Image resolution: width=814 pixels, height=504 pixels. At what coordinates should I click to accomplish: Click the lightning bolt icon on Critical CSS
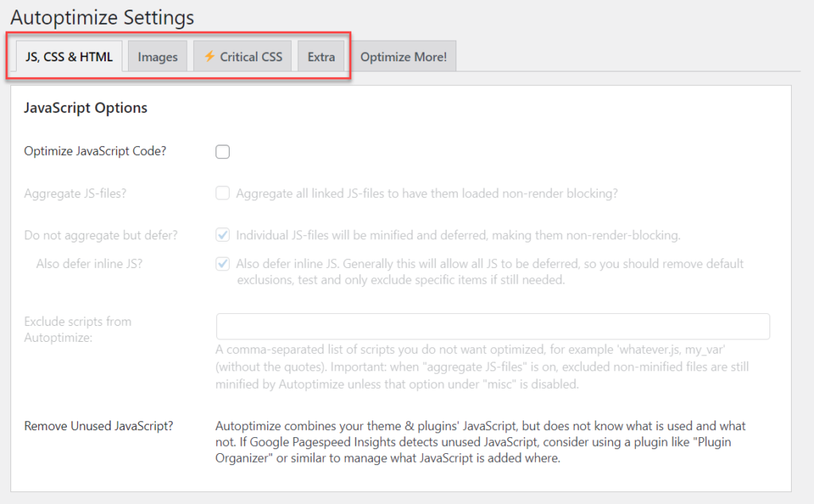(209, 56)
